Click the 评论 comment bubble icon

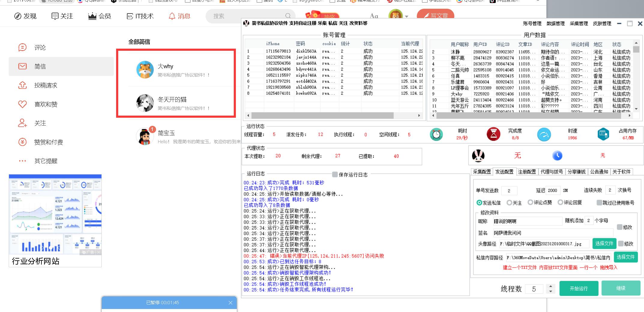pos(23,47)
